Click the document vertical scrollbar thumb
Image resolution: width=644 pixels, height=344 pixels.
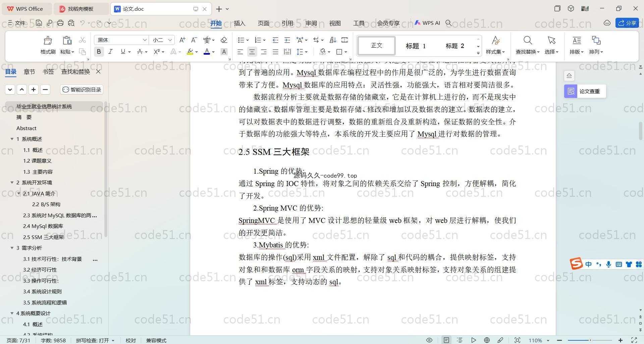pos(641,131)
